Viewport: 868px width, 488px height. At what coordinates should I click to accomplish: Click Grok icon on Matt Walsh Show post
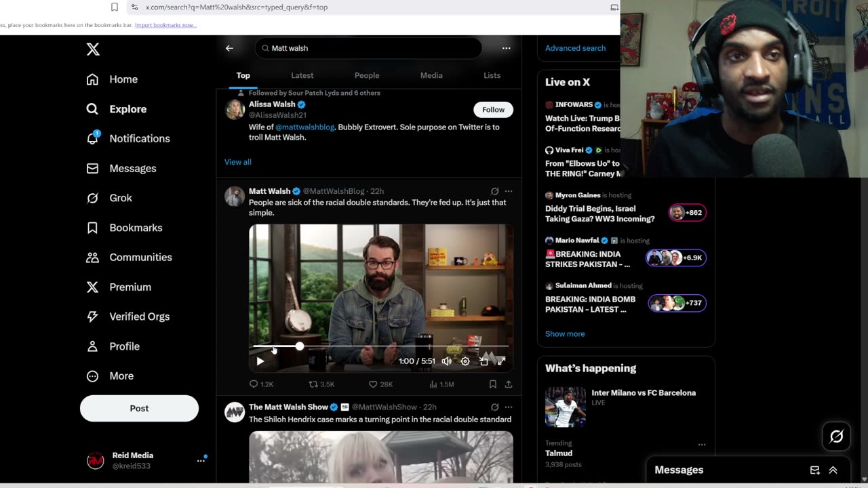click(x=494, y=407)
